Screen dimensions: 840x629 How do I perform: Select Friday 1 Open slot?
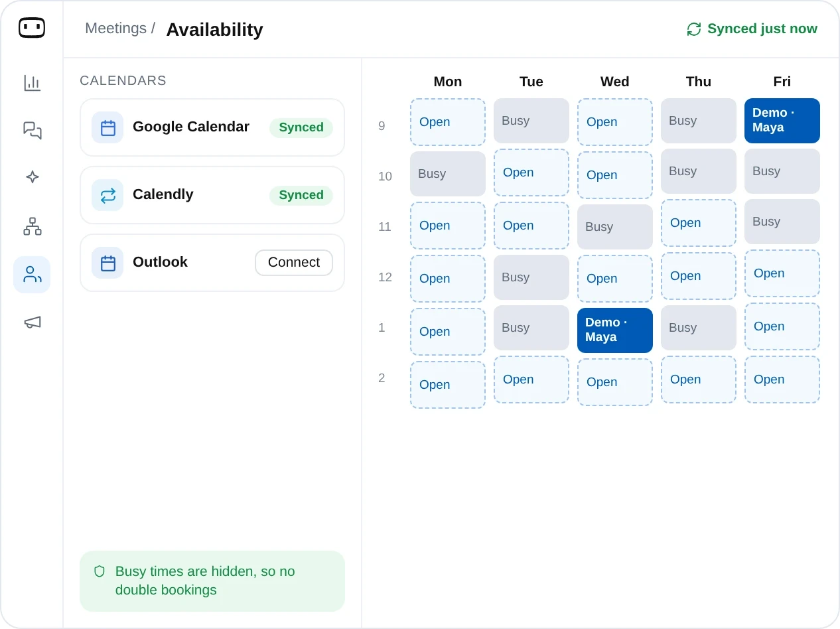pyautogui.click(x=782, y=326)
